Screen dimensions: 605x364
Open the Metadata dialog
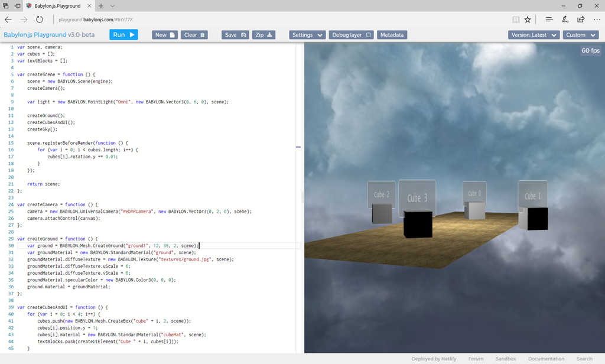click(x=392, y=35)
